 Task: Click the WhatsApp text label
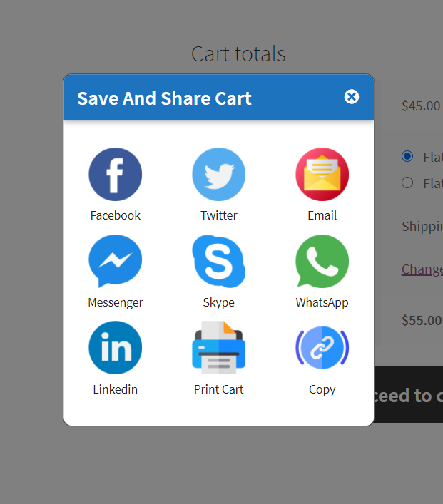pos(322,302)
